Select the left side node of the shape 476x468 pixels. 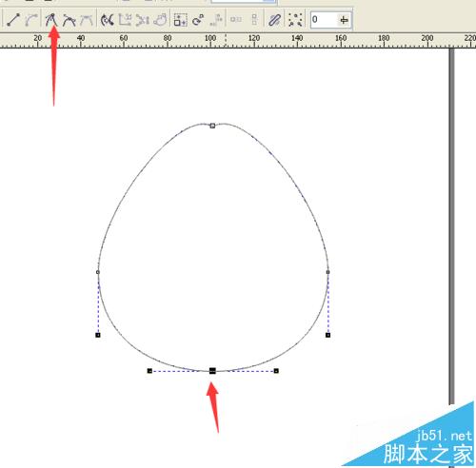click(x=98, y=272)
